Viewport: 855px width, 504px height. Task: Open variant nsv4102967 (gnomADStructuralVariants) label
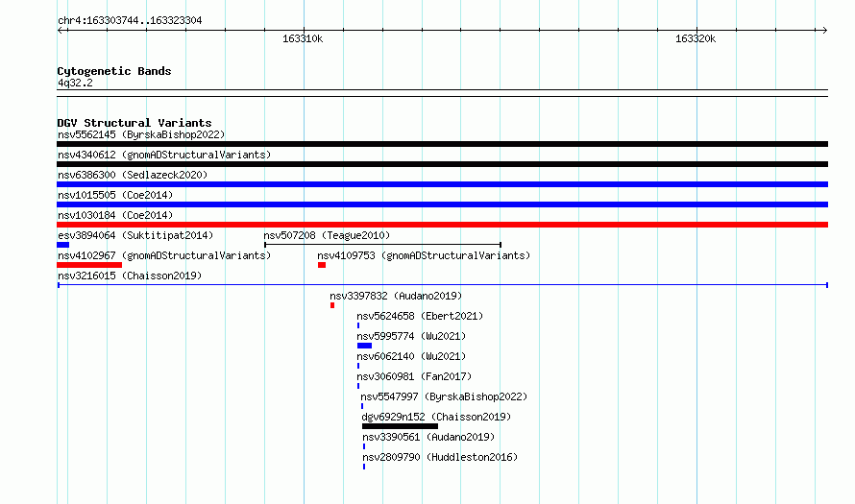click(x=164, y=256)
